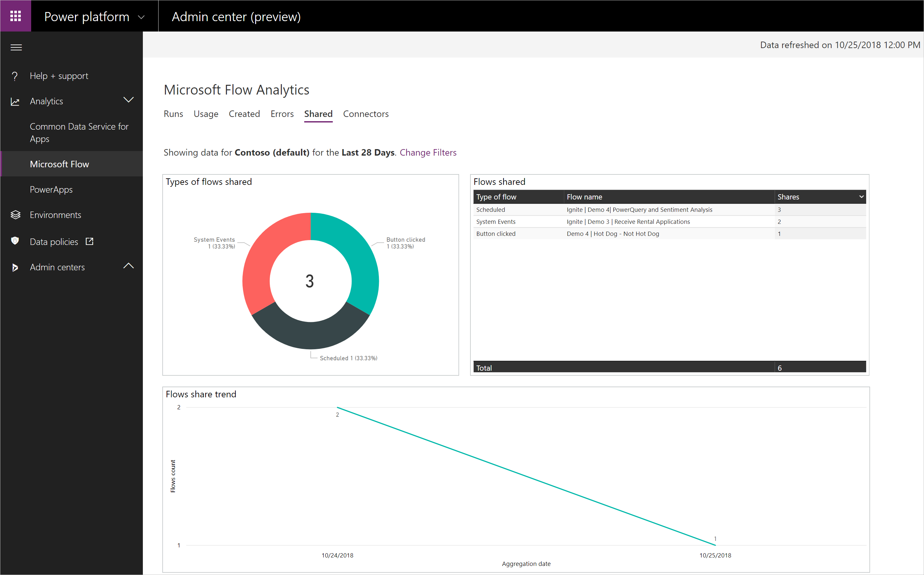Image resolution: width=924 pixels, height=575 pixels.
Task: Click the Help + support question icon
Action: pos(15,76)
